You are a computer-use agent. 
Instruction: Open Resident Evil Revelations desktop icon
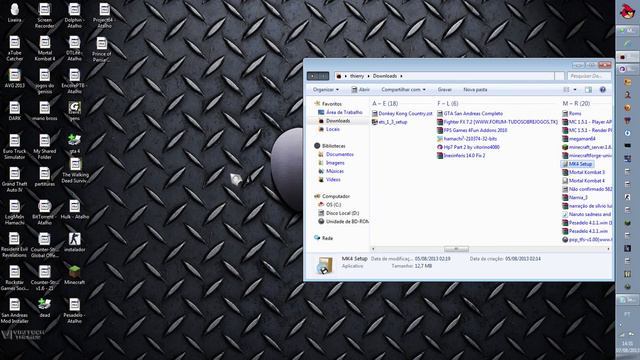click(15, 245)
